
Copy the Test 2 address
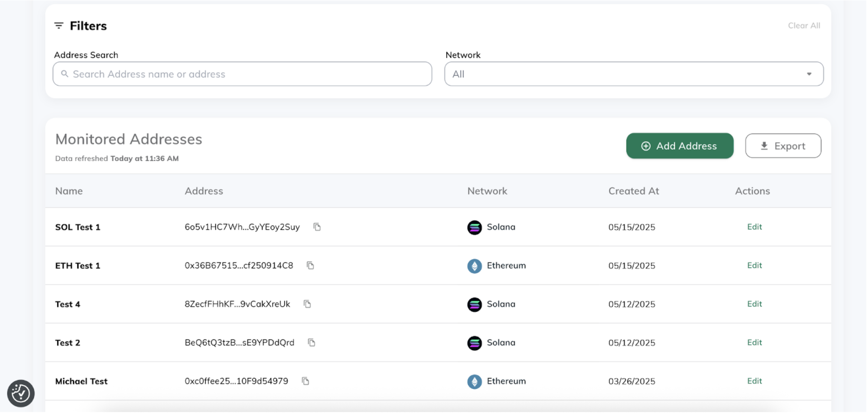pos(311,343)
